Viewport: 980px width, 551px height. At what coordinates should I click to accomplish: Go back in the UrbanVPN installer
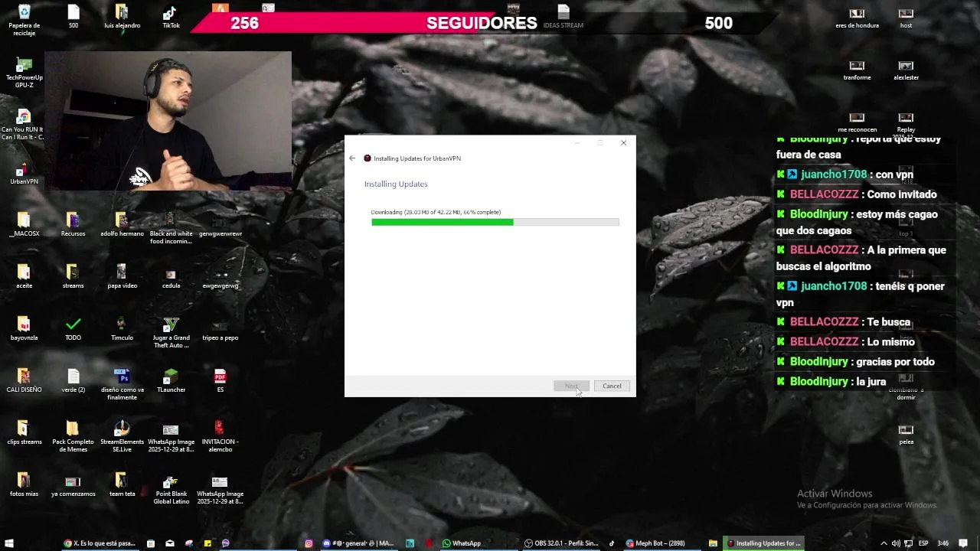click(352, 158)
